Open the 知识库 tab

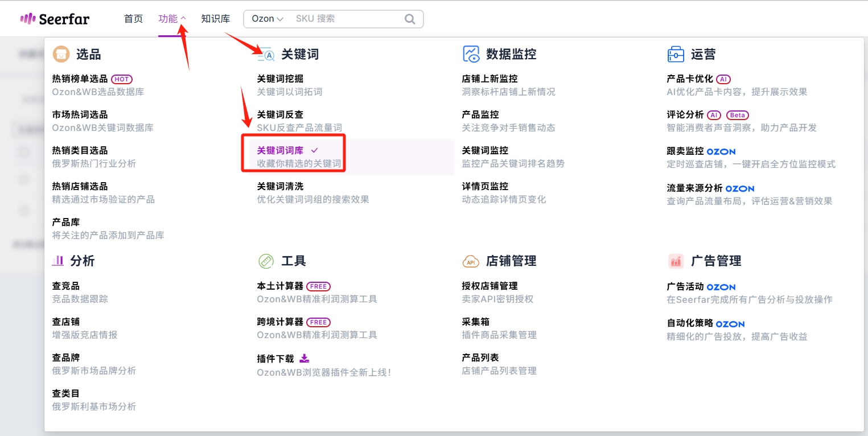[215, 19]
